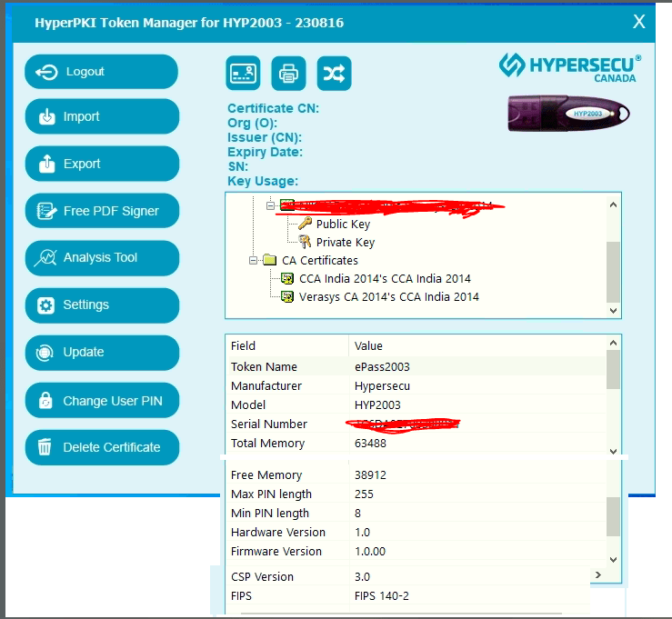Click the CCA India 2014 certificate icon
Image resolution: width=672 pixels, height=619 pixels.
click(x=287, y=279)
